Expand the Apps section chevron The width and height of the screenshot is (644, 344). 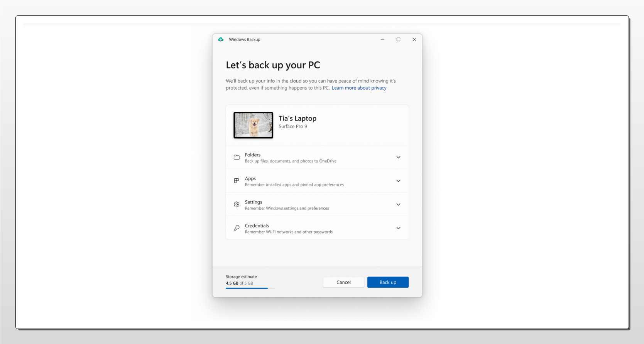[398, 181]
